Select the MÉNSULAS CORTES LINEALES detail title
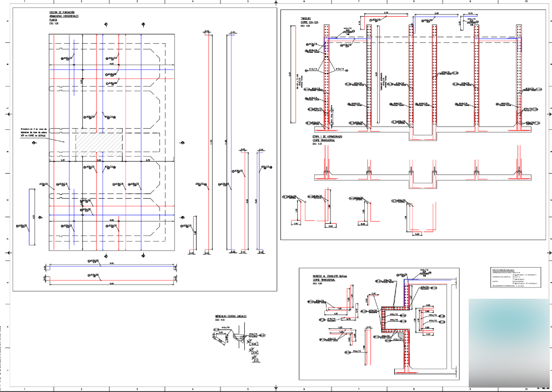The image size is (552, 392). (x=230, y=316)
